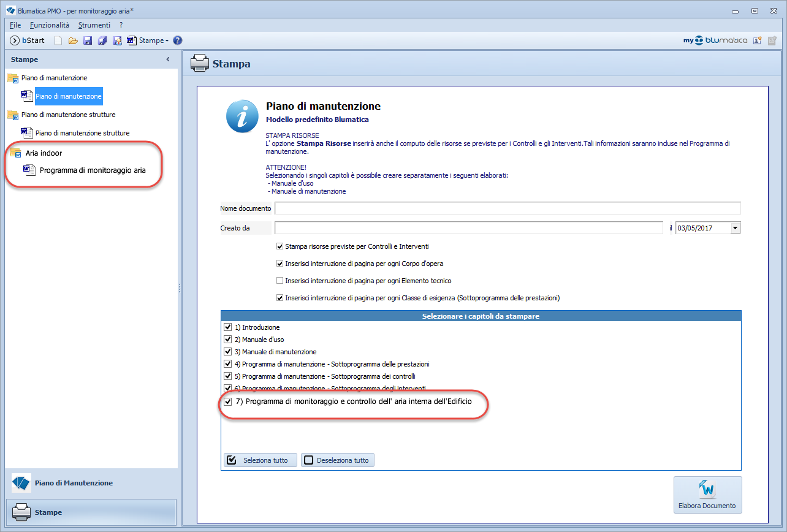Uncheck chapter 7) Programma di monitoraggio aria interna
787x532 pixels.
tap(228, 401)
